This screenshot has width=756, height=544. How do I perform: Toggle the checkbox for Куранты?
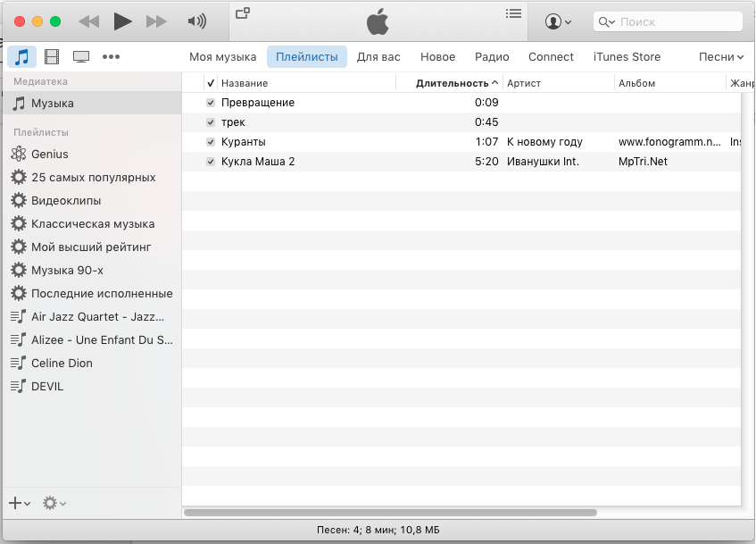coord(211,142)
